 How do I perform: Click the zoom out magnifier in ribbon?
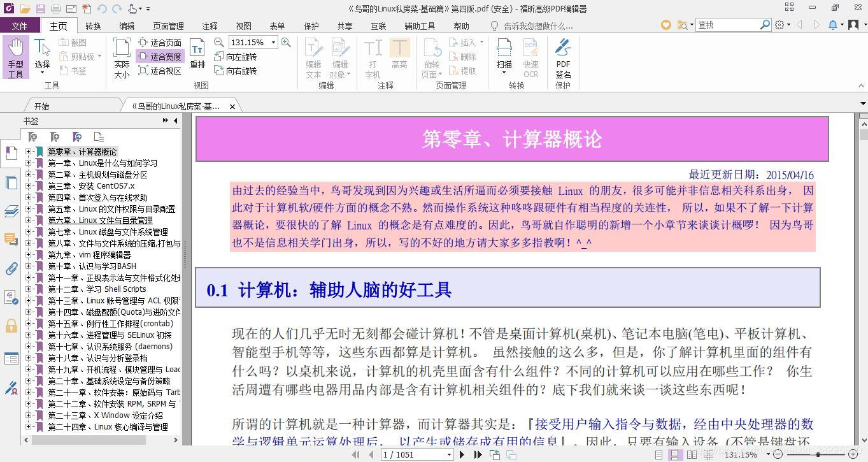pyautogui.click(x=218, y=42)
